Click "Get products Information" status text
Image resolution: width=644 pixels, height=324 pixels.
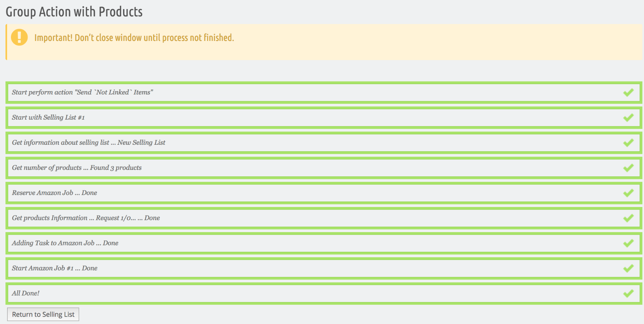pos(50,218)
